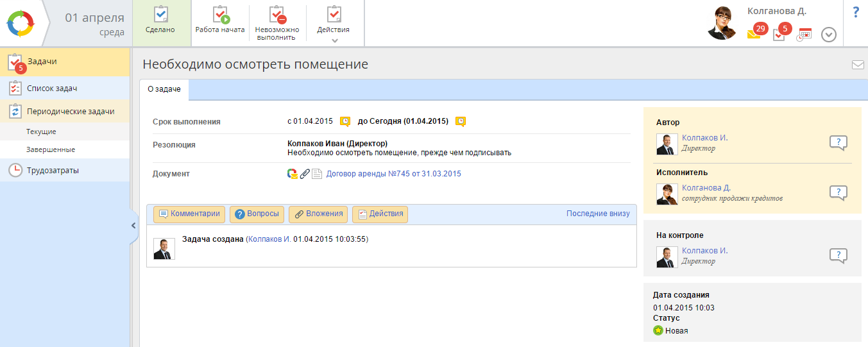Click the Сделано (Done) toolbar button

160,22
